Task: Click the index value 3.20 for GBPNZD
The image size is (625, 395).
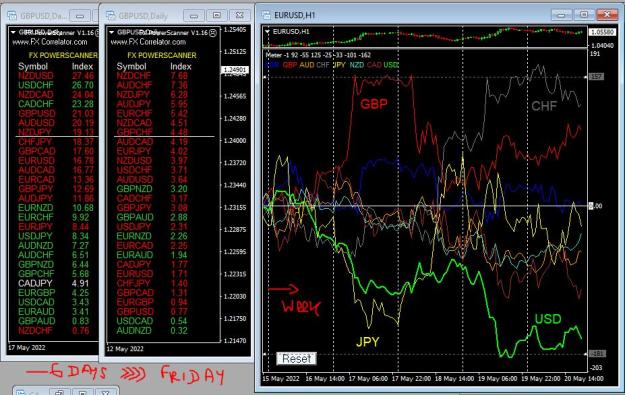Action: (179, 189)
